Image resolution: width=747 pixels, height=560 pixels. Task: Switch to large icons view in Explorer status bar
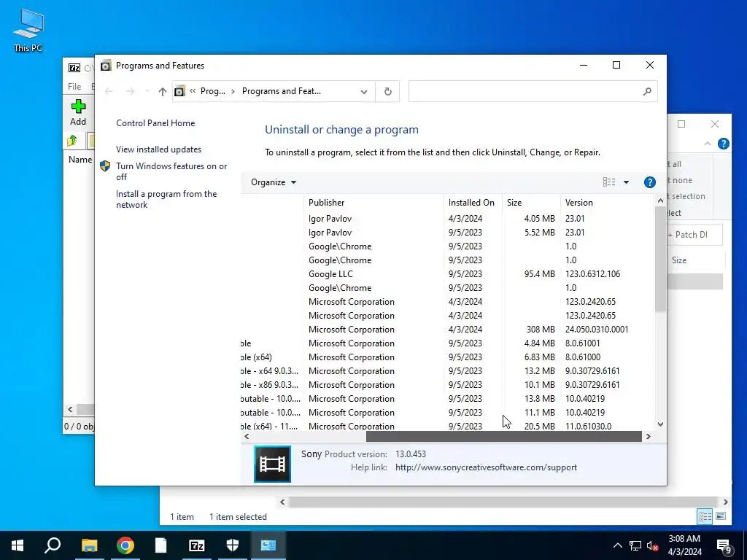click(x=720, y=516)
